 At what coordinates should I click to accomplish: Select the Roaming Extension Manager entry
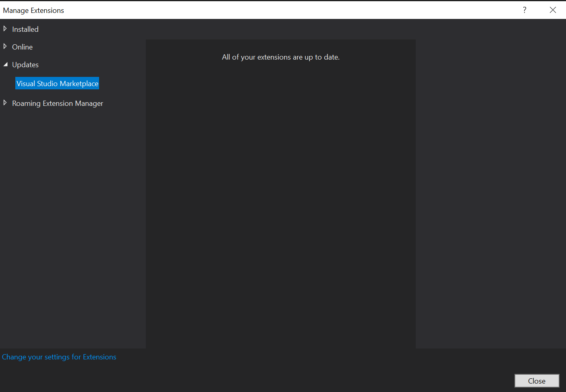point(58,103)
